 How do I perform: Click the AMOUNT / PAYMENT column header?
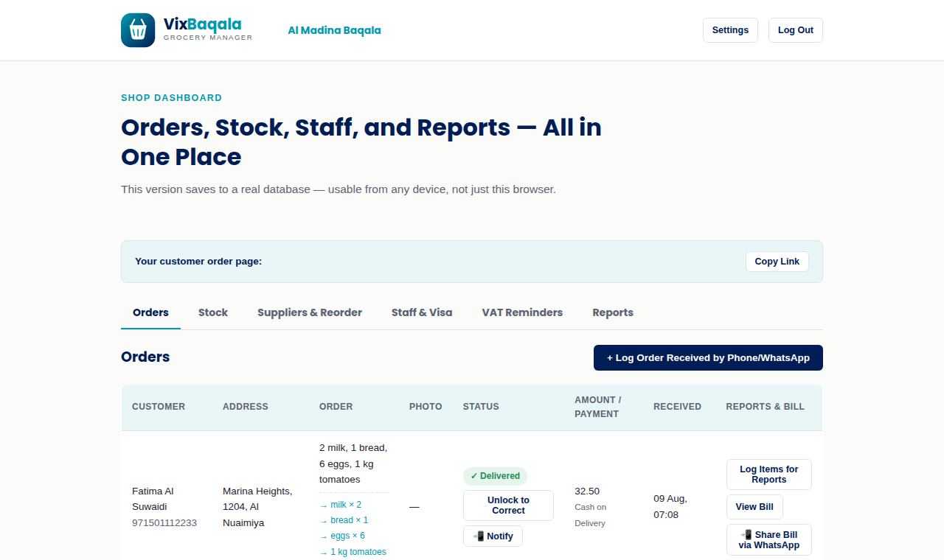(x=598, y=407)
